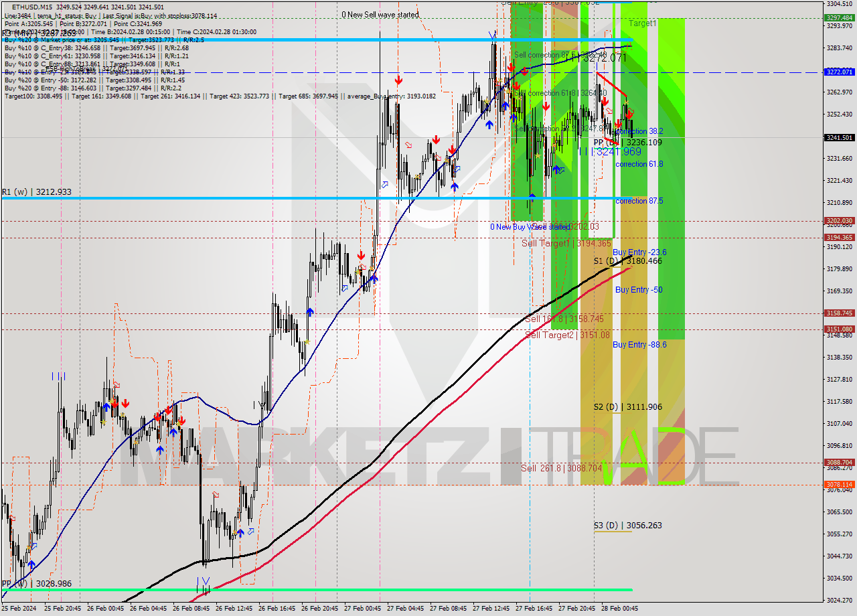Click the 'Buy %20 @ Entry -88' info line
The height and width of the screenshot is (616, 857).
click(93, 88)
